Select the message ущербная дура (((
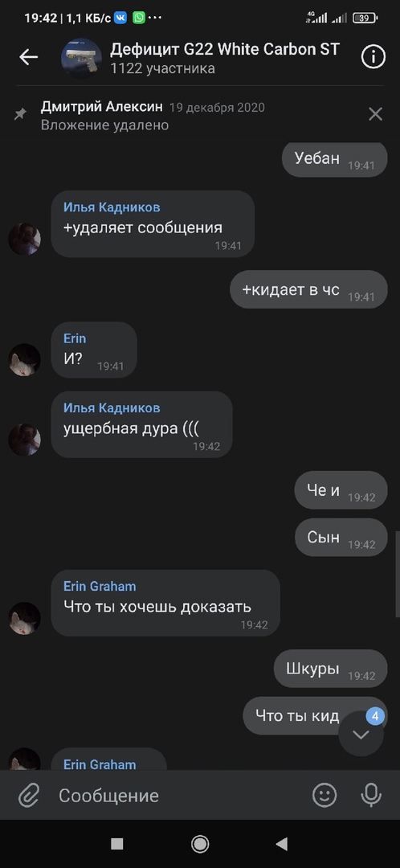 141,424
